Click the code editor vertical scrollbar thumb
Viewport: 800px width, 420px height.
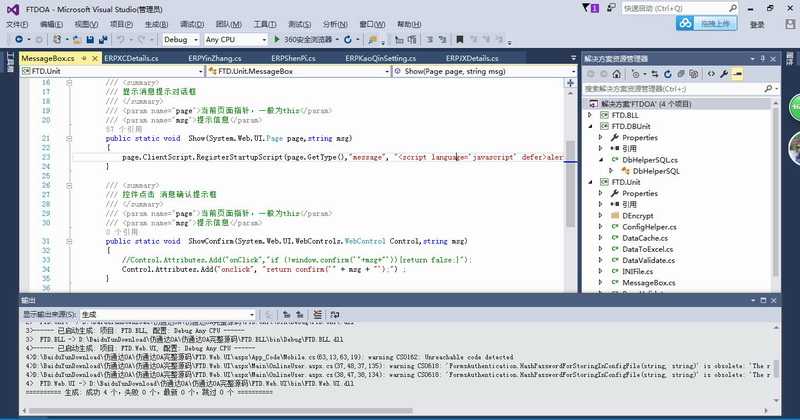[x=570, y=184]
